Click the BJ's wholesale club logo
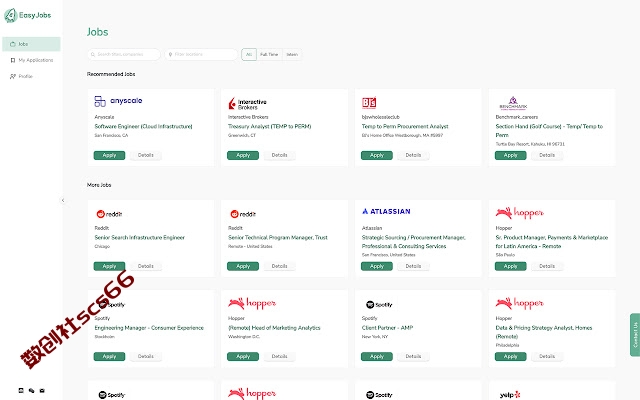Image resolution: width=640 pixels, height=400 pixels. point(369,102)
